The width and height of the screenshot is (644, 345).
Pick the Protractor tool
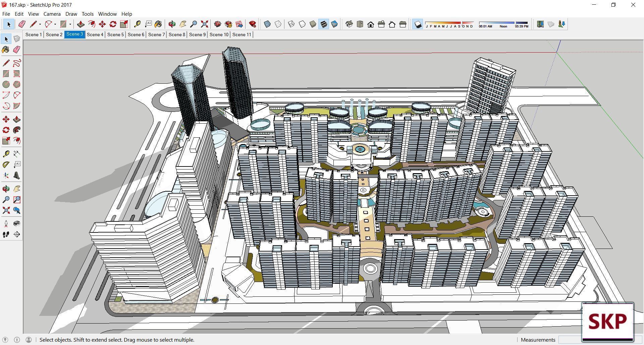tap(6, 164)
